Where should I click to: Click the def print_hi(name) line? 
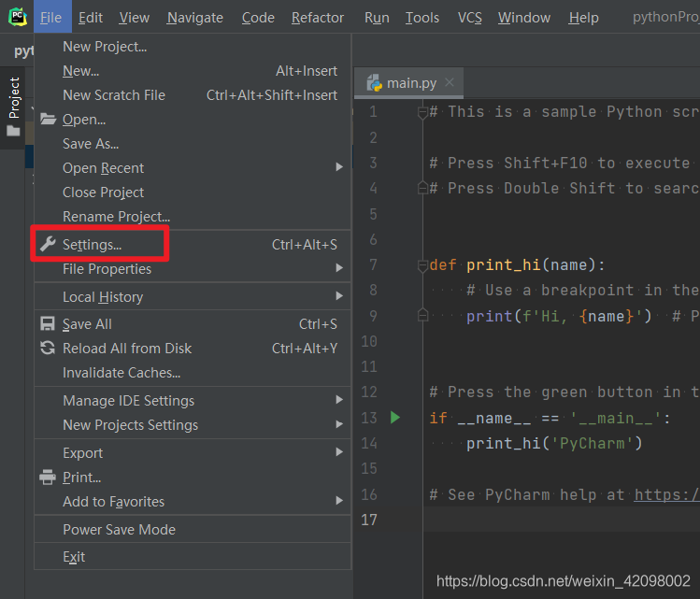click(x=517, y=265)
